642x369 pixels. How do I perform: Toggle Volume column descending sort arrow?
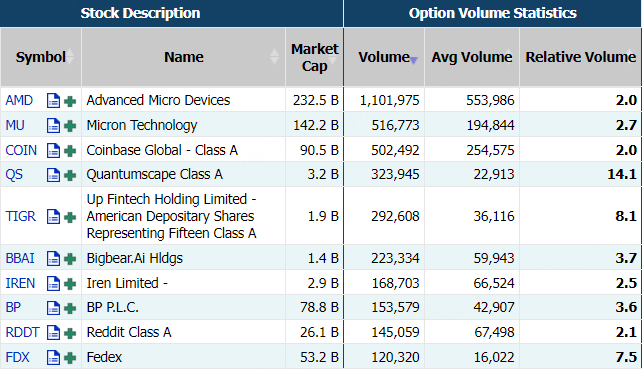[414, 61]
